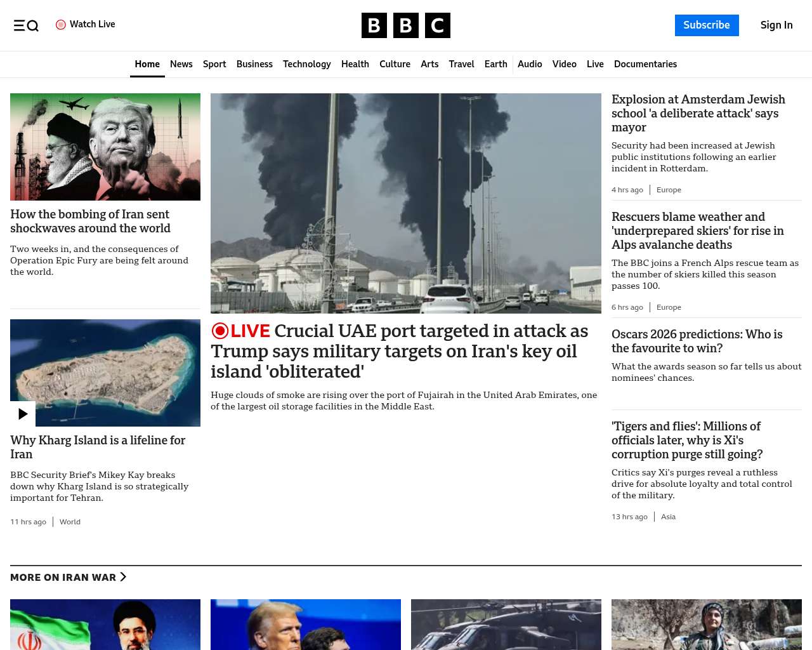Switch to the News tab
The image size is (812, 650).
[x=181, y=64]
